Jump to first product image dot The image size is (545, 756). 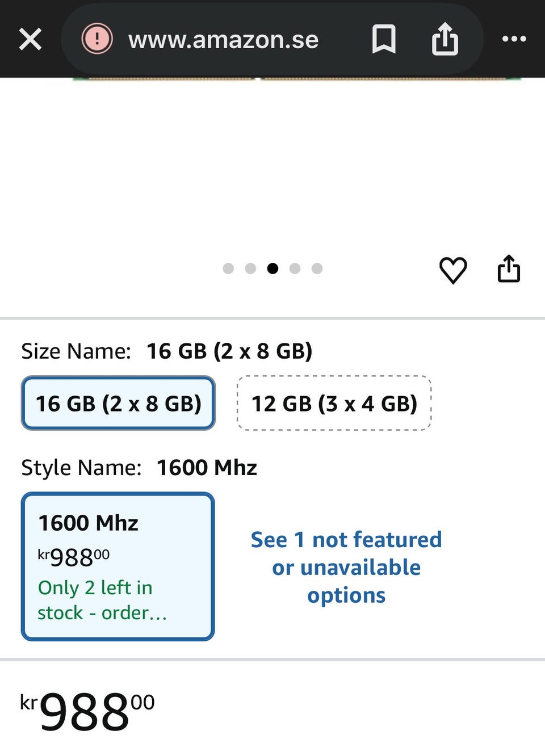click(228, 268)
